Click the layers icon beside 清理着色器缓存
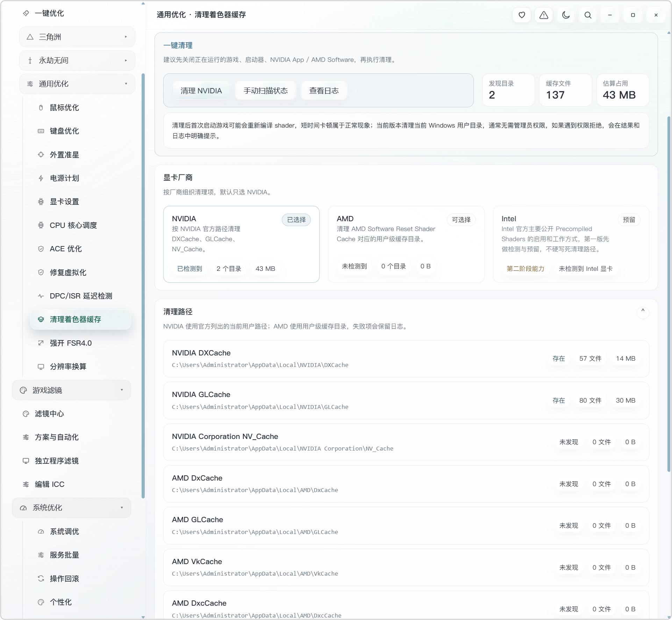Image resolution: width=672 pixels, height=620 pixels. [x=41, y=319]
